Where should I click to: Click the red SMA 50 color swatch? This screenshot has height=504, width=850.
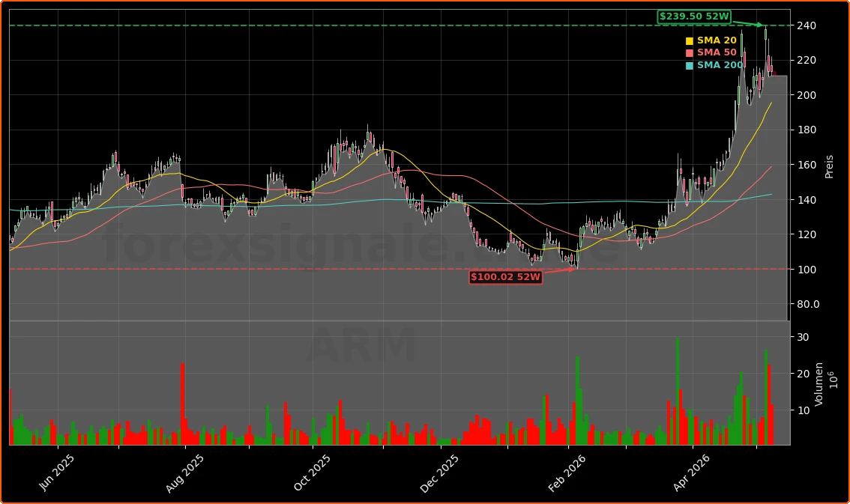(x=689, y=53)
